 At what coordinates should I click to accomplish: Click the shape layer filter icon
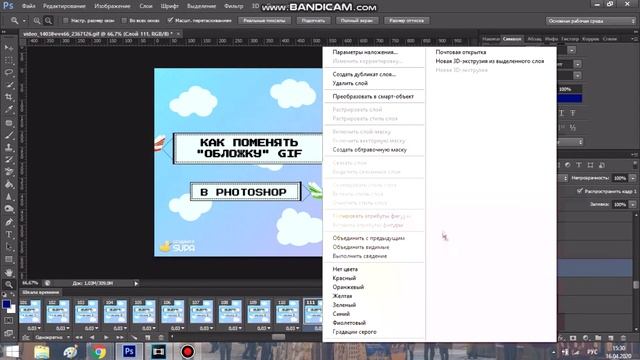click(x=590, y=165)
